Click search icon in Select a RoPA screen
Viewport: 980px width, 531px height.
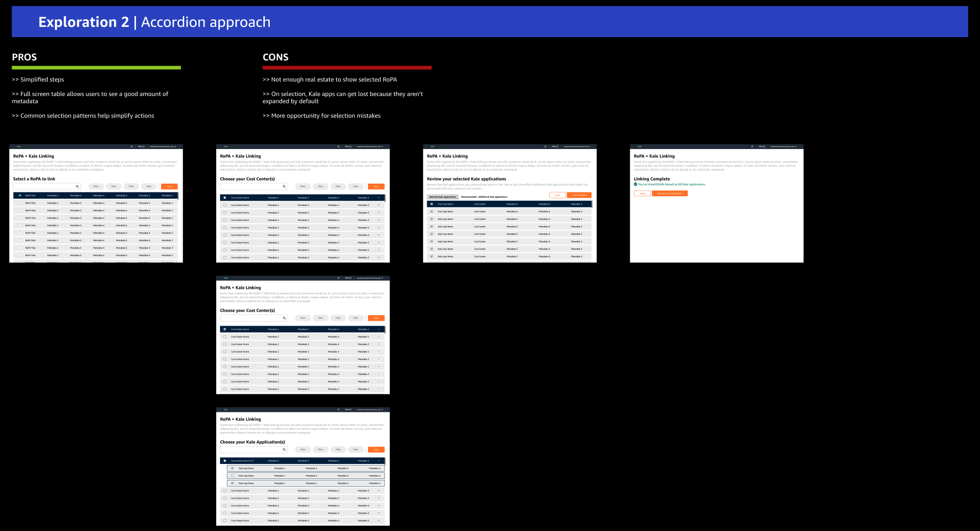77,187
